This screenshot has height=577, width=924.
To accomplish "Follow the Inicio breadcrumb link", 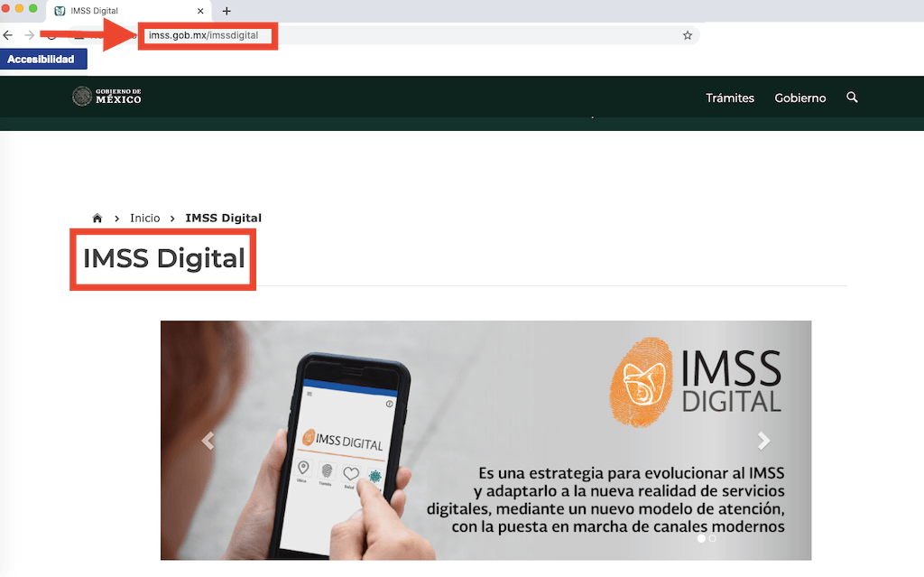I will [144, 219].
